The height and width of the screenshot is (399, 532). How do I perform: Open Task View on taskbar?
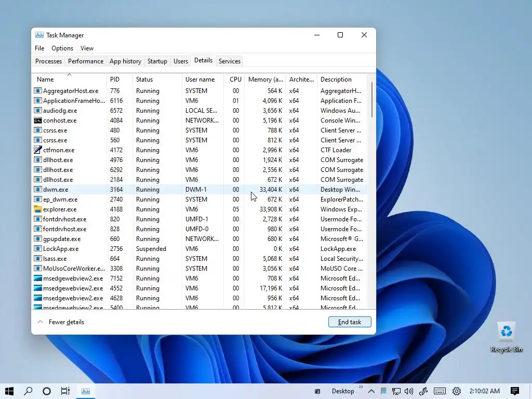coord(65,391)
